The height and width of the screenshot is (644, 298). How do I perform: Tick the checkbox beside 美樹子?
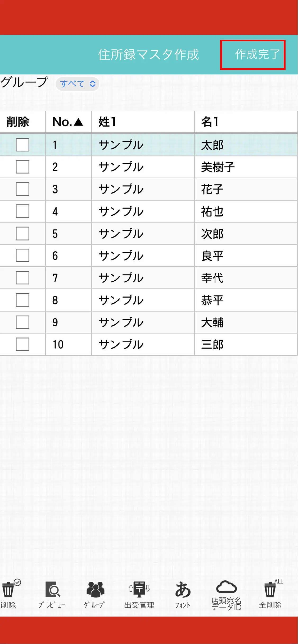[x=22, y=167]
